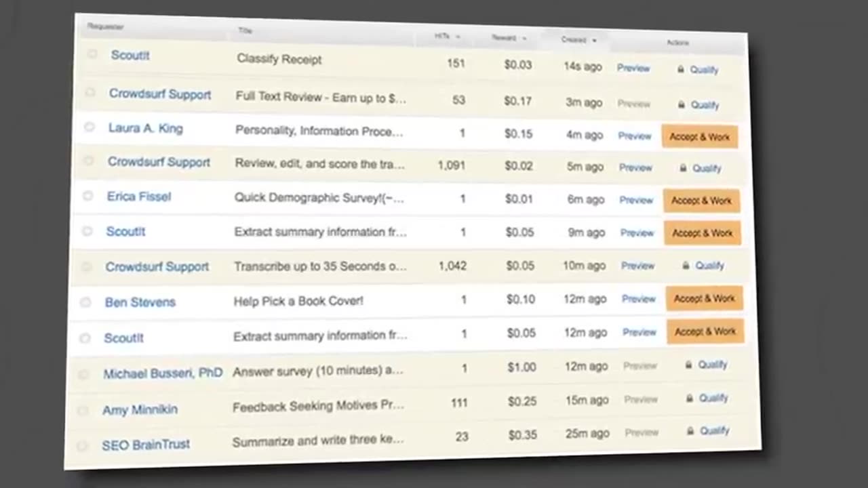This screenshot has height=488, width=868.
Task: Sort by the Reward column header
Action: [x=509, y=38]
